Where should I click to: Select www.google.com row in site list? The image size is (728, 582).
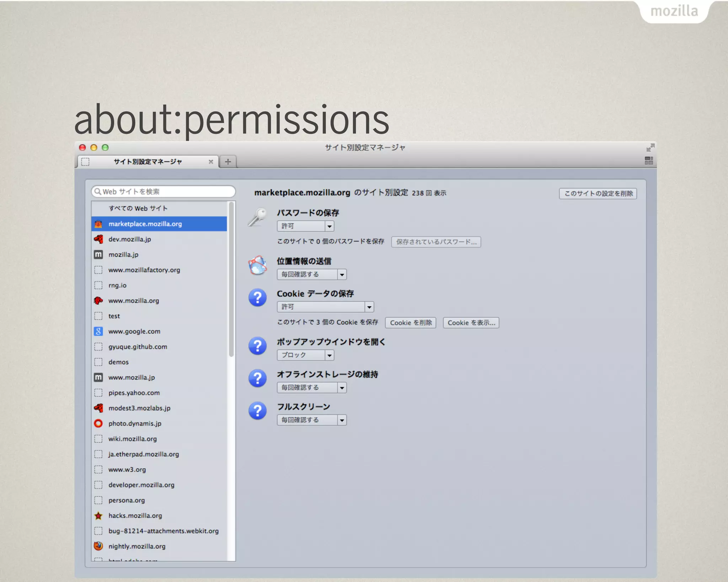click(159, 331)
